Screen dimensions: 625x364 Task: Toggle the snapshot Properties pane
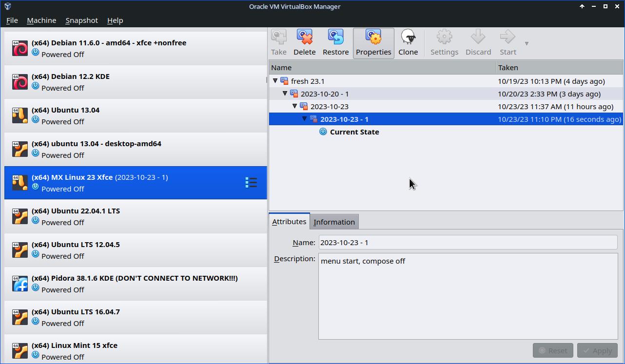click(x=373, y=43)
